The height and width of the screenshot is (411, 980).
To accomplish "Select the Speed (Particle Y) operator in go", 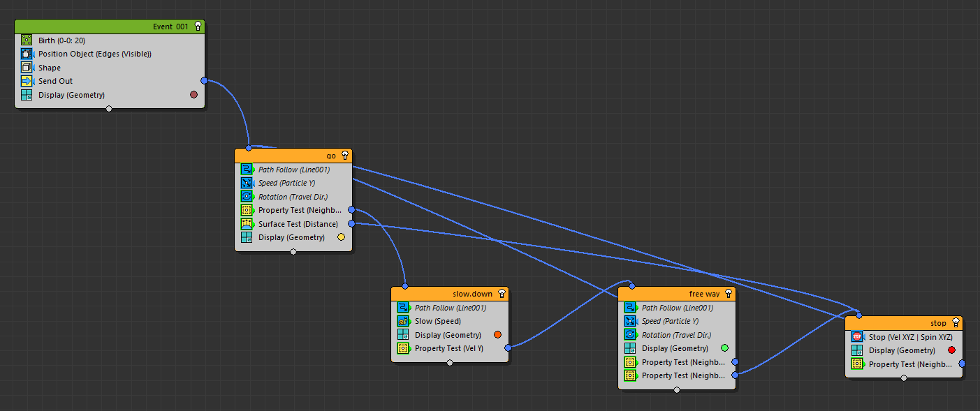I will coord(286,183).
